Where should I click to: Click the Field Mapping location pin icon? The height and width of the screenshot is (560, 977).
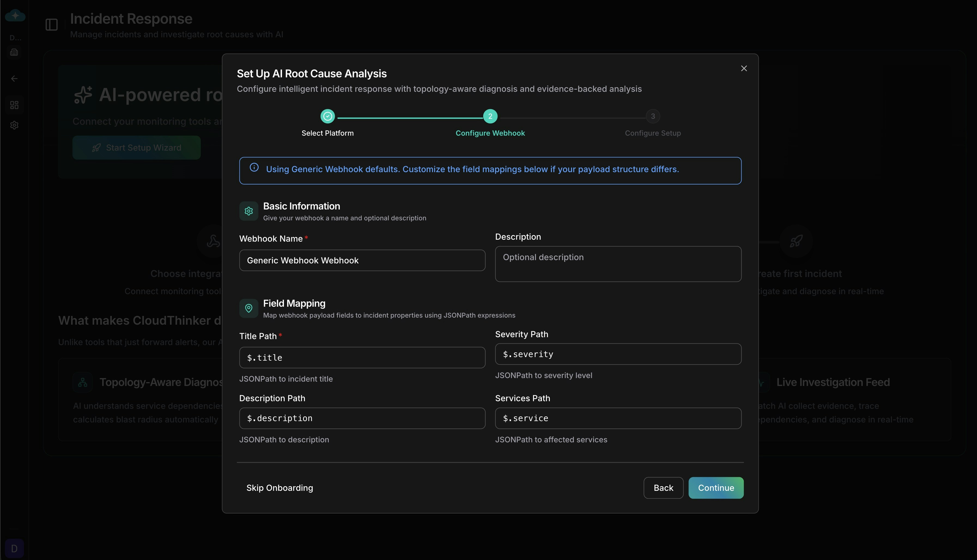[248, 308]
